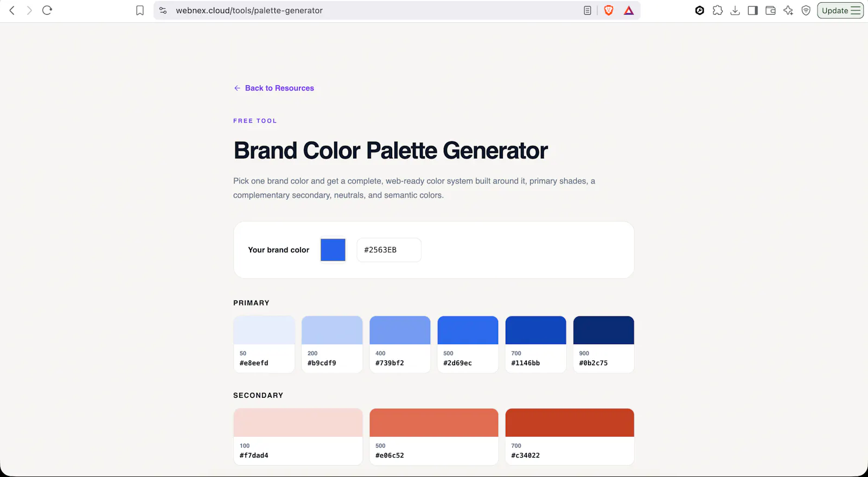Open the browser hamburger menu
The width and height of the screenshot is (868, 477).
pos(856,10)
